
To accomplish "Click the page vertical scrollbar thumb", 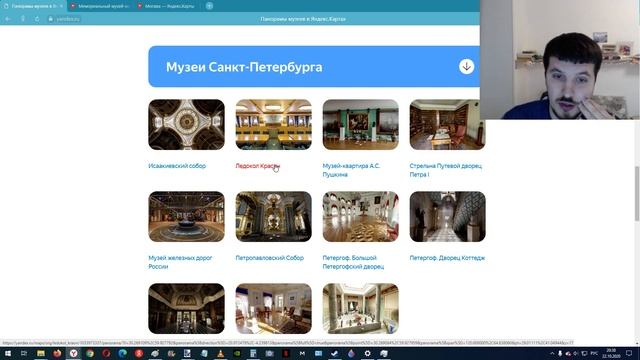I will [637, 194].
